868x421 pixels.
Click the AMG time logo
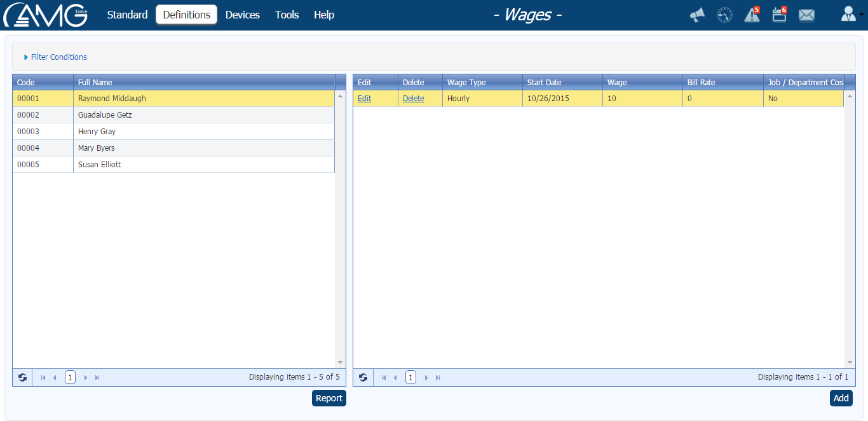pos(45,15)
